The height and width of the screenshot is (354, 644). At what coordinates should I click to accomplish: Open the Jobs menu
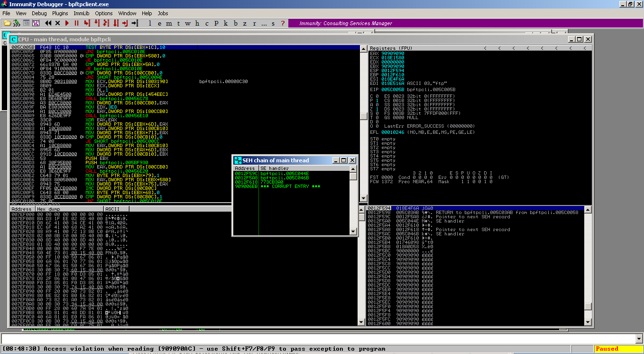[163, 13]
